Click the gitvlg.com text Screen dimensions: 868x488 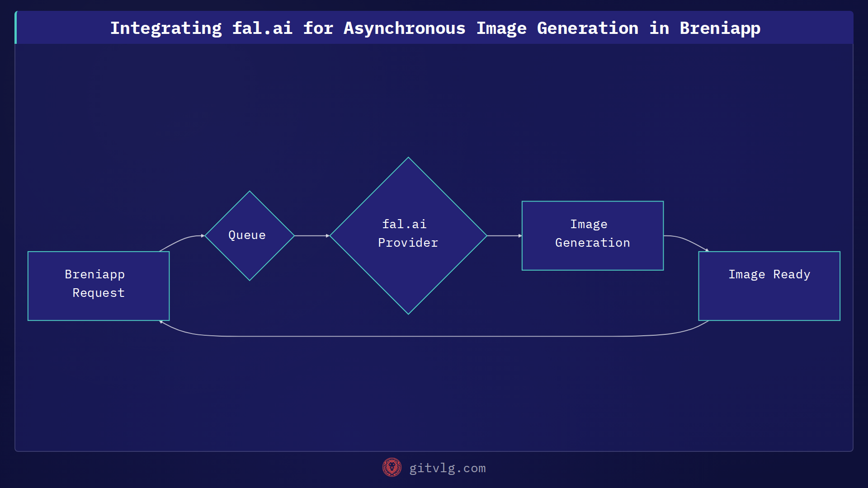[x=448, y=468]
